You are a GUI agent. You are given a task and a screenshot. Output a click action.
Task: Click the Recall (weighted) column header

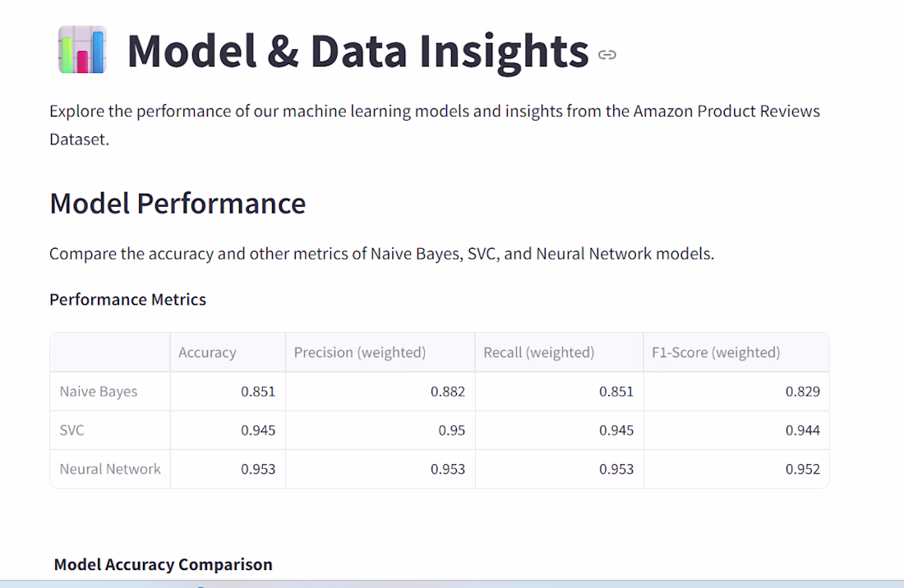click(538, 352)
